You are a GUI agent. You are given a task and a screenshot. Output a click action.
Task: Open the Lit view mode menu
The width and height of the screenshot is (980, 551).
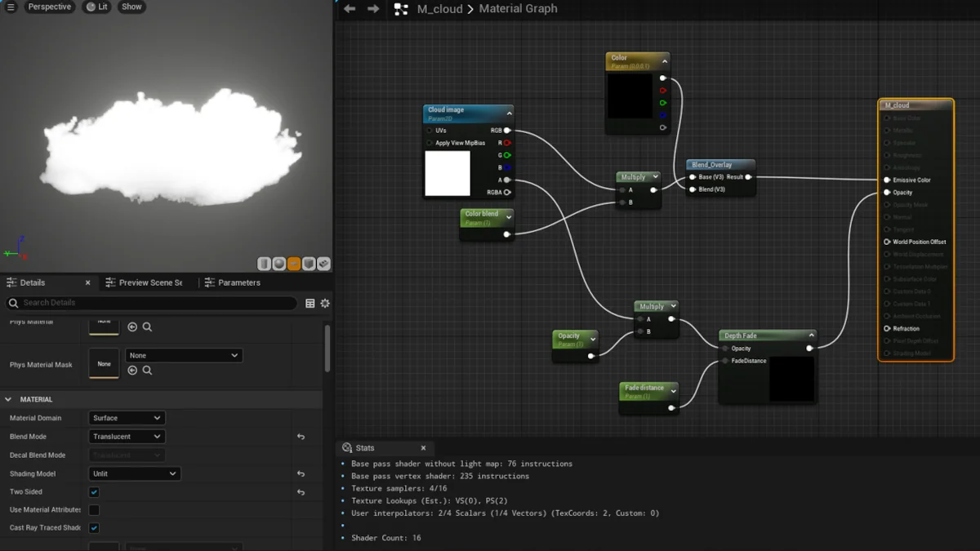point(97,7)
